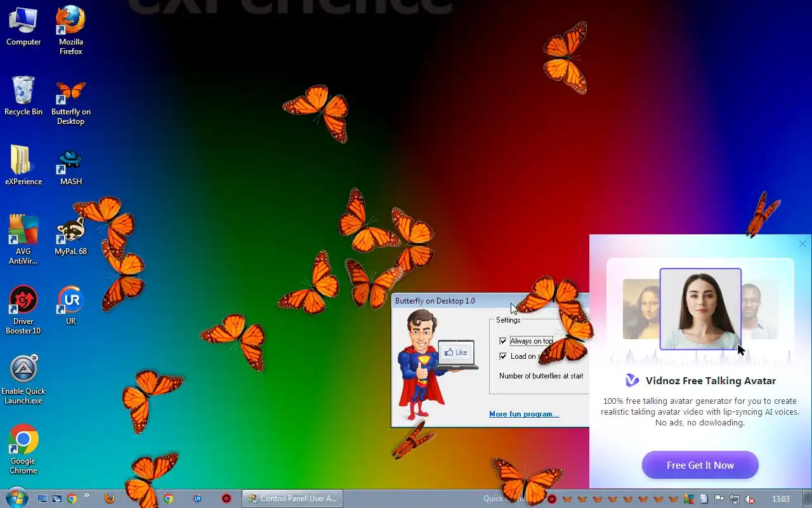Launch the UR browser desktop icon

pyautogui.click(x=71, y=306)
